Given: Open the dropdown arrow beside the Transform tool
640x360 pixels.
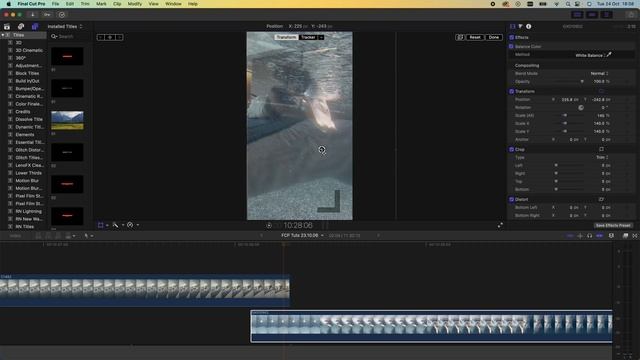Looking at the screenshot, I should (x=107, y=225).
